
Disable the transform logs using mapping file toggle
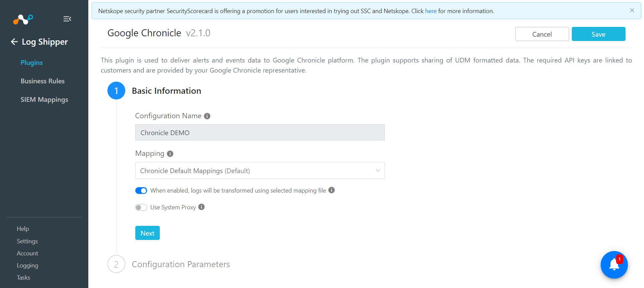click(141, 191)
